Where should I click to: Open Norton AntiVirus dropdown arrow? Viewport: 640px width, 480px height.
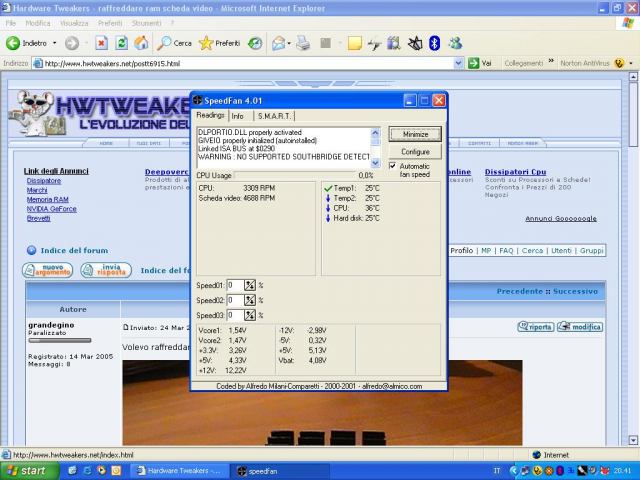tap(631, 63)
